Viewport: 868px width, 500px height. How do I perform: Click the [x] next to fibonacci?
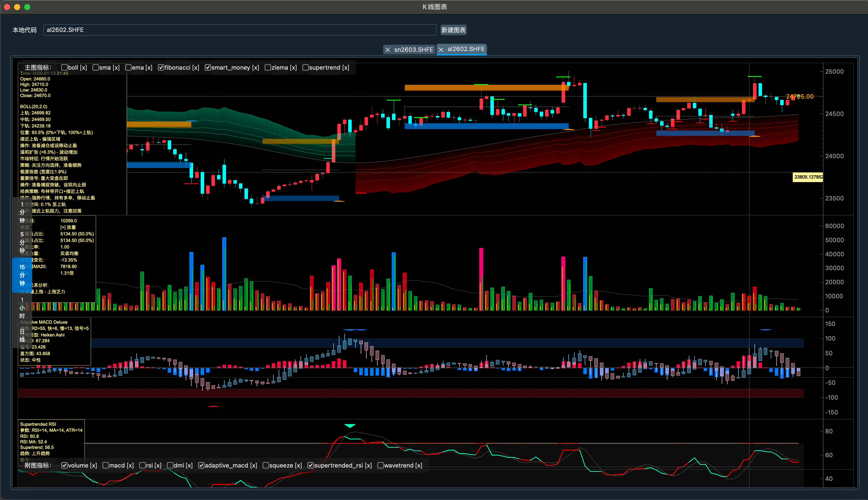click(x=196, y=68)
